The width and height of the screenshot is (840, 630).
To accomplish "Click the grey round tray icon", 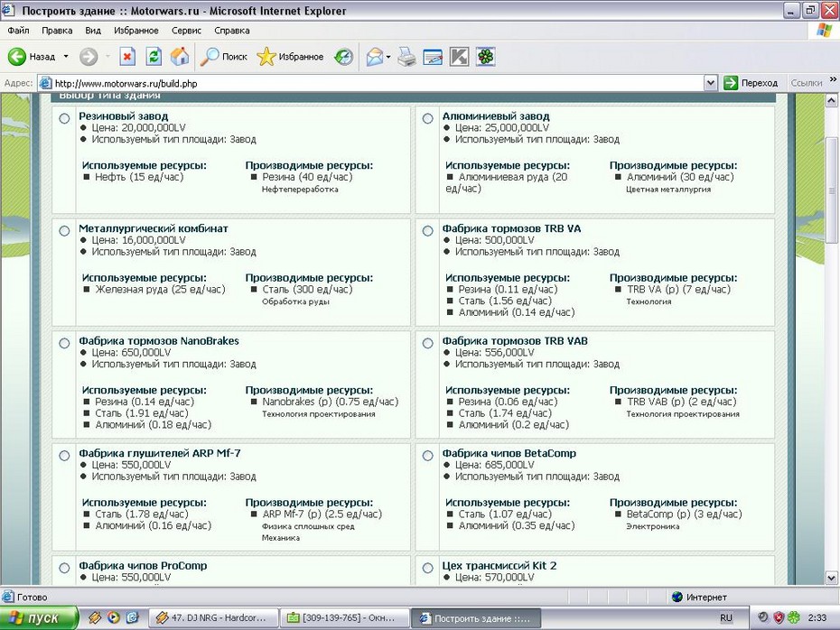I will (763, 617).
